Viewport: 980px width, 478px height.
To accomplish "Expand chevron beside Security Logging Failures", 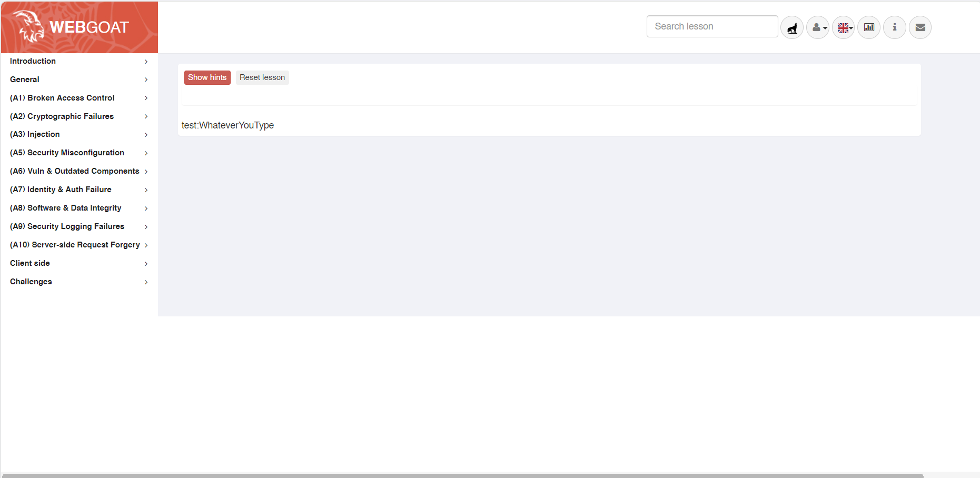I will (x=146, y=227).
